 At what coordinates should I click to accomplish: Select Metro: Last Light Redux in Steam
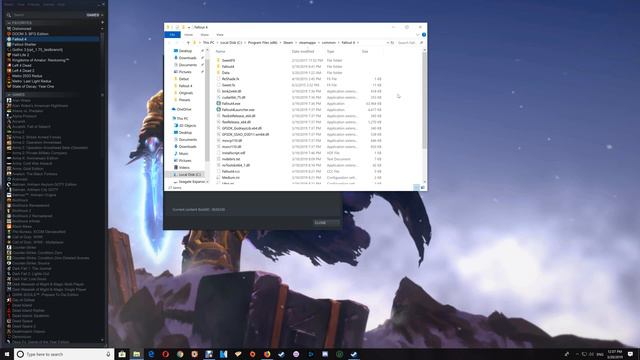click(x=31, y=81)
